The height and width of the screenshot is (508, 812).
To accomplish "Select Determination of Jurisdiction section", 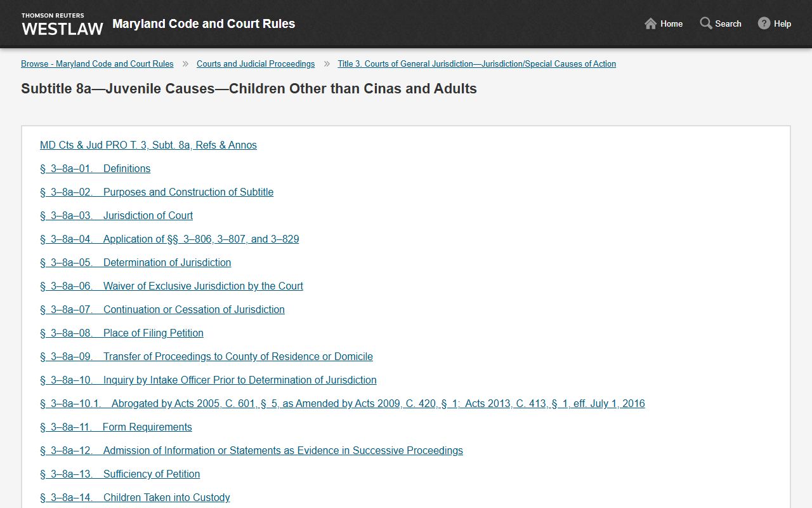I will (x=135, y=262).
